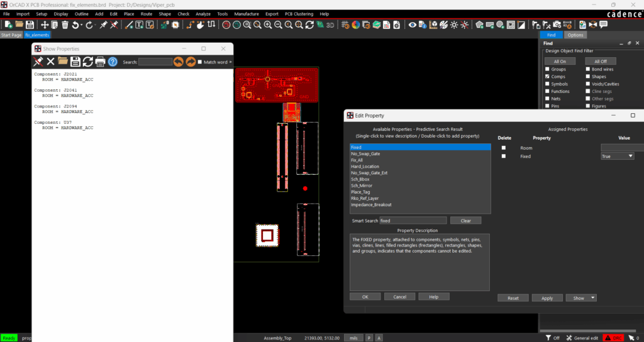Open the 3D viewer icon
Viewport: 644px width, 342px height.
pos(330,25)
